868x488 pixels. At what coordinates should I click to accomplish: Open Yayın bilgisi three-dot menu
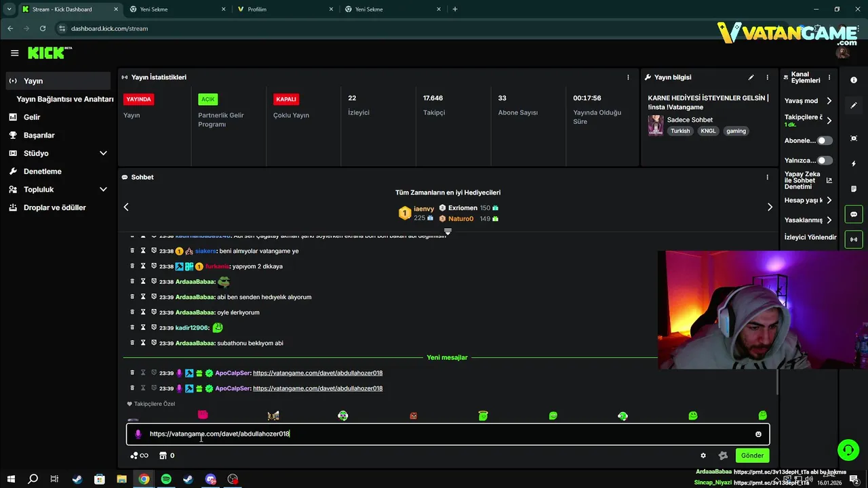(x=768, y=77)
